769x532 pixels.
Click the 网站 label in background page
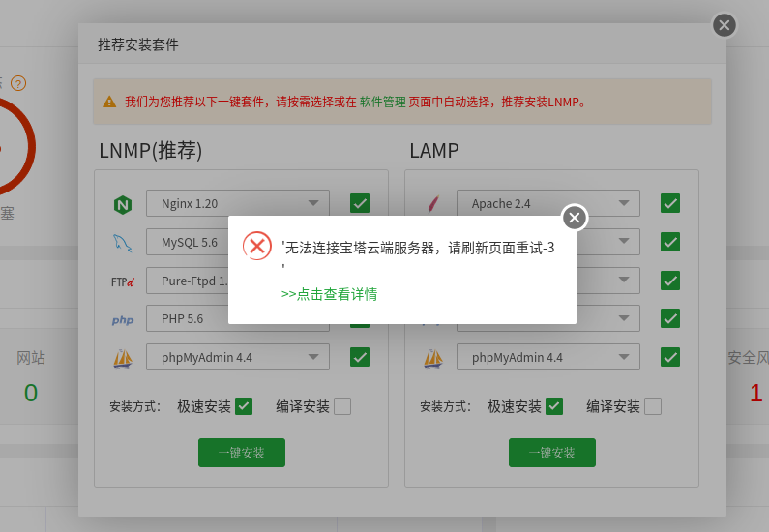[30, 358]
